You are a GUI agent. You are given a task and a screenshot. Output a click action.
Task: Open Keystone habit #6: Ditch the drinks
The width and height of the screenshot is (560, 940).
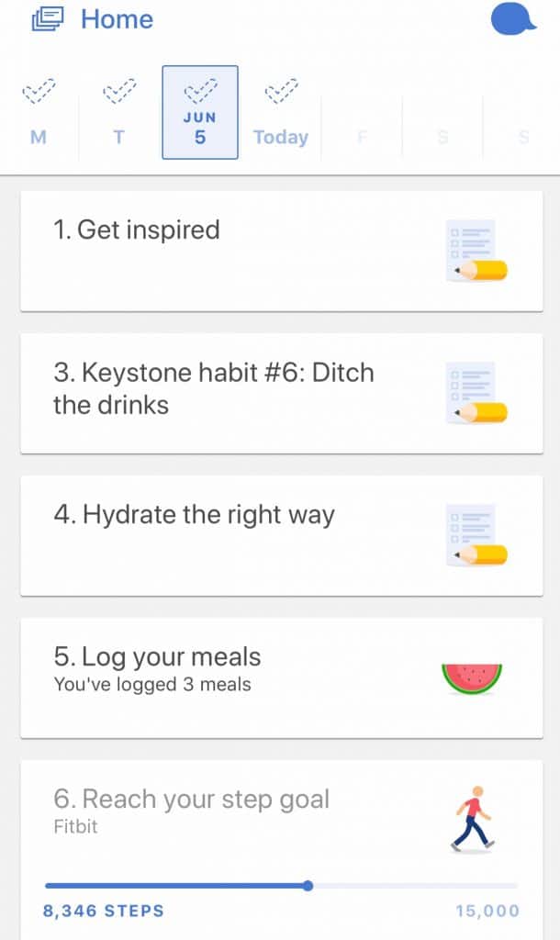[x=230, y=393]
